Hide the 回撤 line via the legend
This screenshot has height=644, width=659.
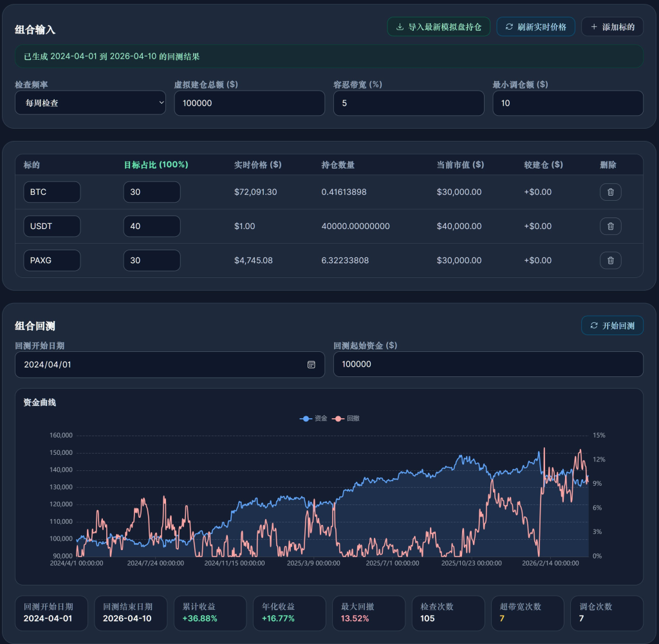pyautogui.click(x=344, y=418)
